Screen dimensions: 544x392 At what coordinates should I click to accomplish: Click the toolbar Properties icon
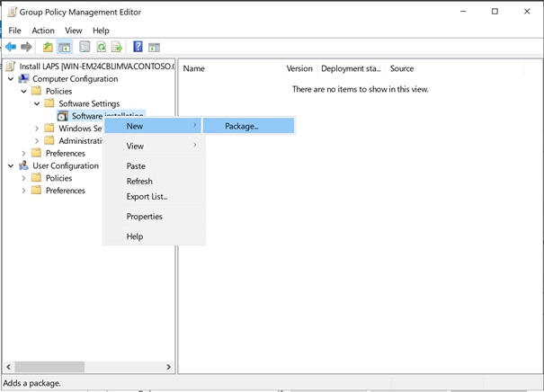coord(85,47)
